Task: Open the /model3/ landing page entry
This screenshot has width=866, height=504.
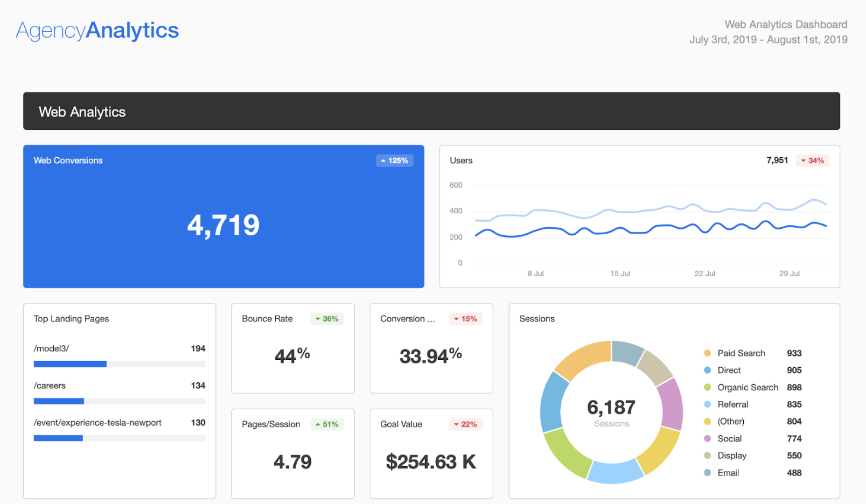Action: tap(51, 348)
